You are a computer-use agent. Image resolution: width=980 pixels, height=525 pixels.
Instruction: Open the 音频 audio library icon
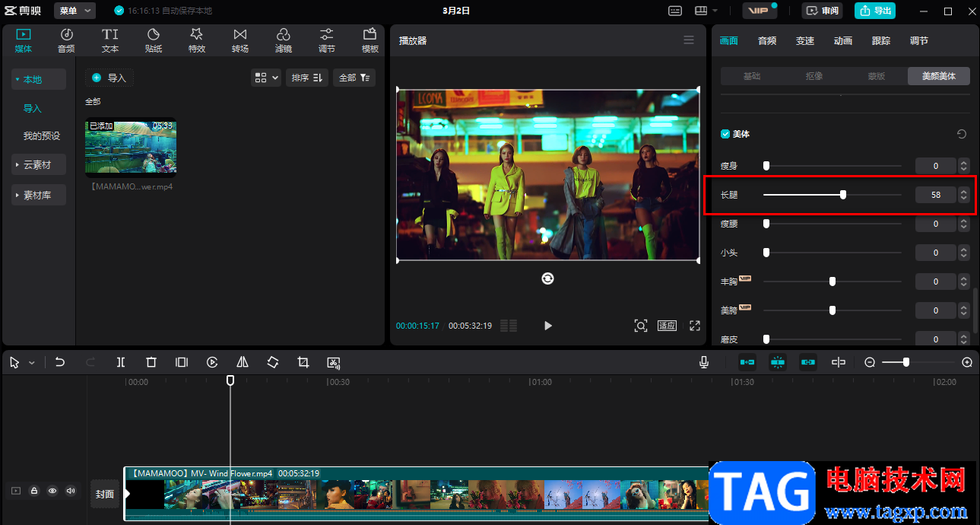point(66,40)
